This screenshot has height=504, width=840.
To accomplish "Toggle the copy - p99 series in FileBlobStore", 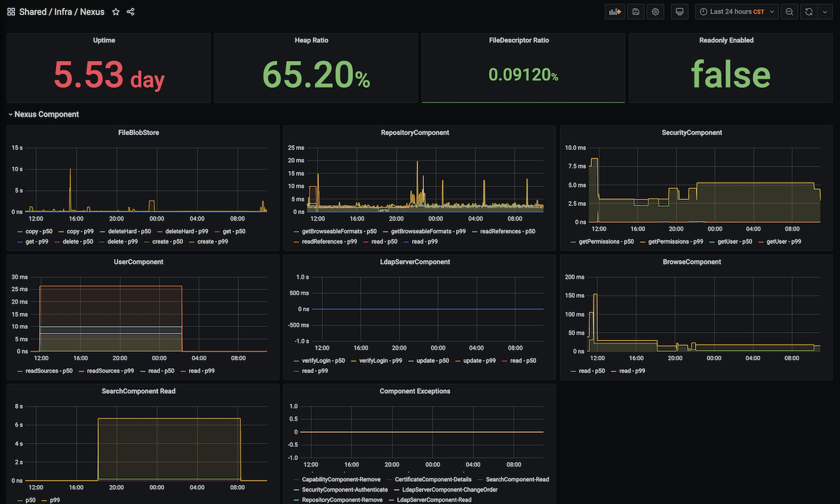I will click(x=81, y=232).
